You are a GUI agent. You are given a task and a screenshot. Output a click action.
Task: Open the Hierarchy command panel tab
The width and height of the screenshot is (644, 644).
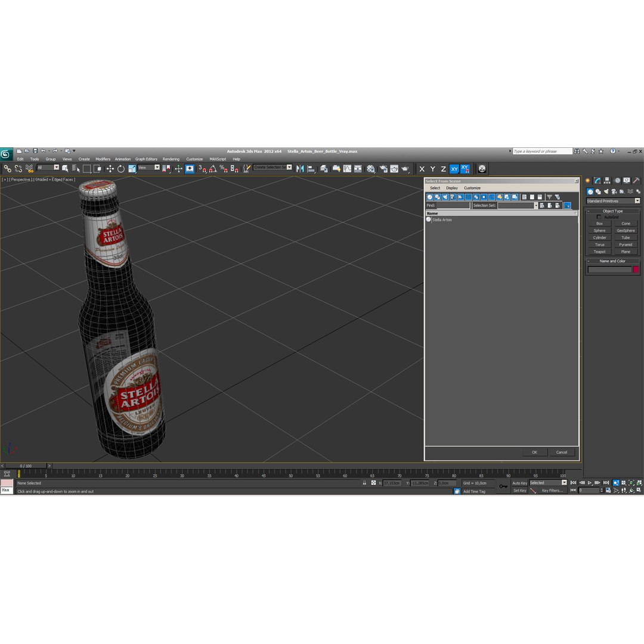point(607,180)
